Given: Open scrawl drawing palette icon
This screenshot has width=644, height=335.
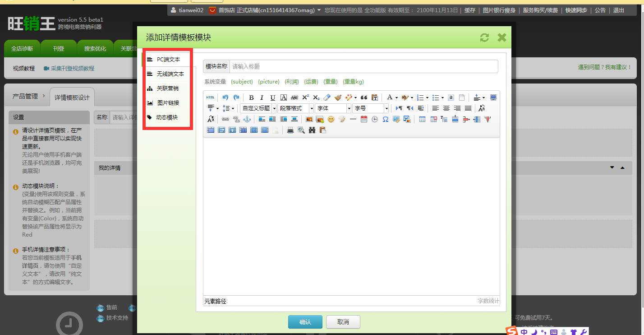Looking at the screenshot, I should coord(342,119).
